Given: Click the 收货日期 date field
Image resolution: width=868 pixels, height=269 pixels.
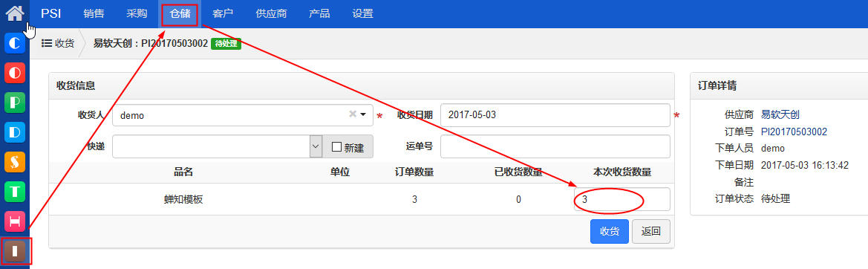Looking at the screenshot, I should (x=555, y=115).
